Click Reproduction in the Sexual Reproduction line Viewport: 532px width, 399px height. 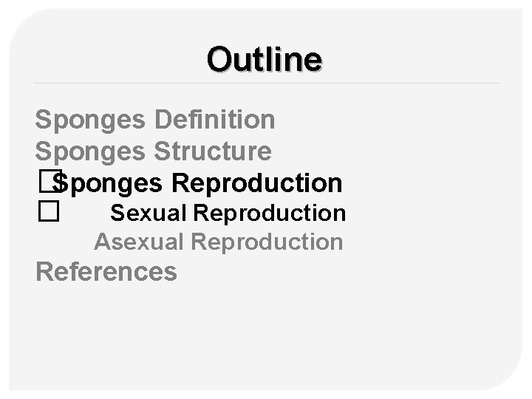tap(269, 213)
